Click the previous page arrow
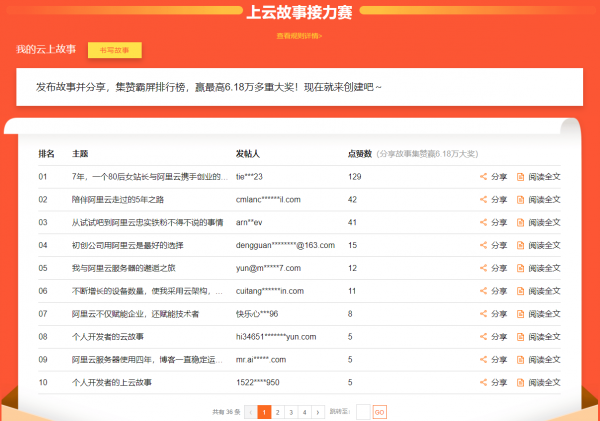Image resolution: width=600 pixels, height=421 pixels. pyautogui.click(x=250, y=411)
